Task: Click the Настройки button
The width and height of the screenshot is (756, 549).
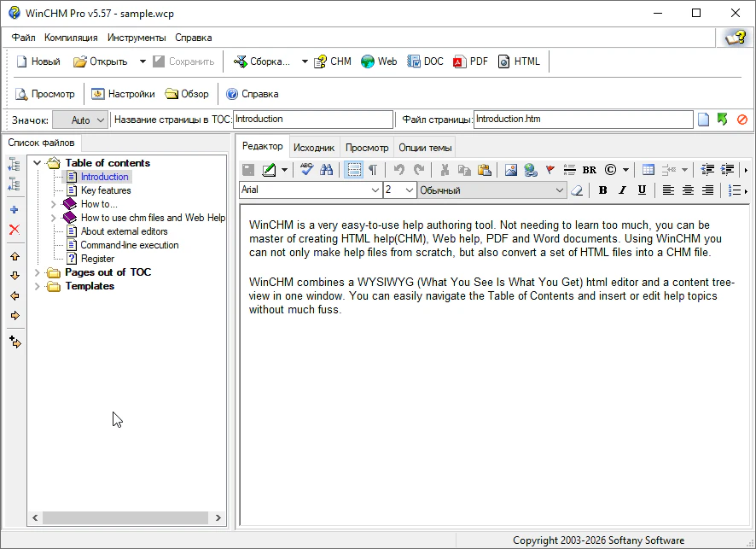Action: [123, 94]
